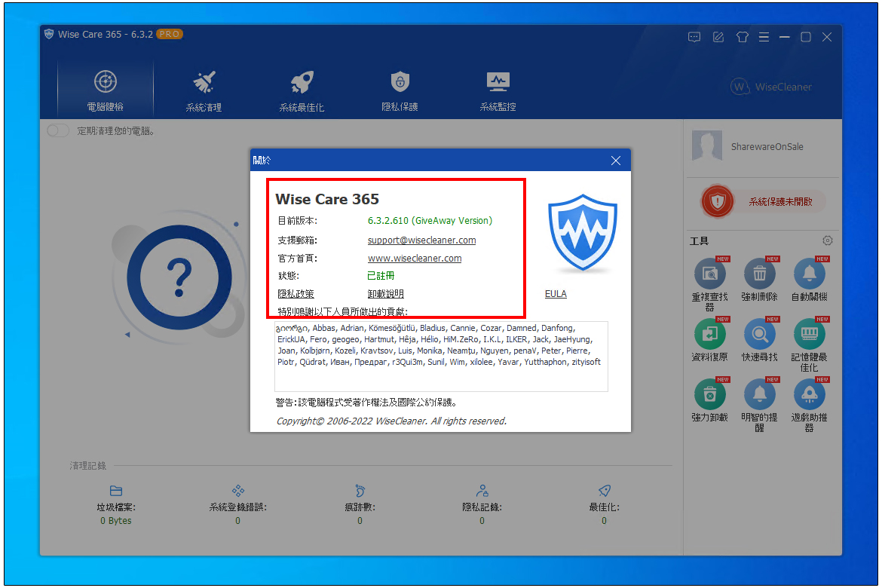Click the red shield protection icon
The image size is (882, 588).
tap(717, 201)
